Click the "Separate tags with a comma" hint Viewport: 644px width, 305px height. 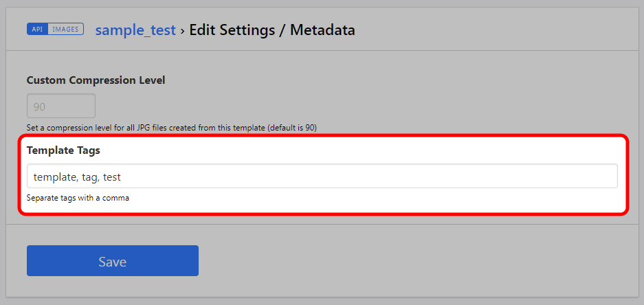tap(78, 198)
